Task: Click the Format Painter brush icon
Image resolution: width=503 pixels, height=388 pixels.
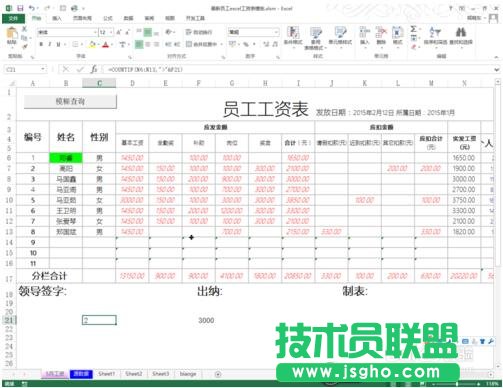Action: [24, 46]
